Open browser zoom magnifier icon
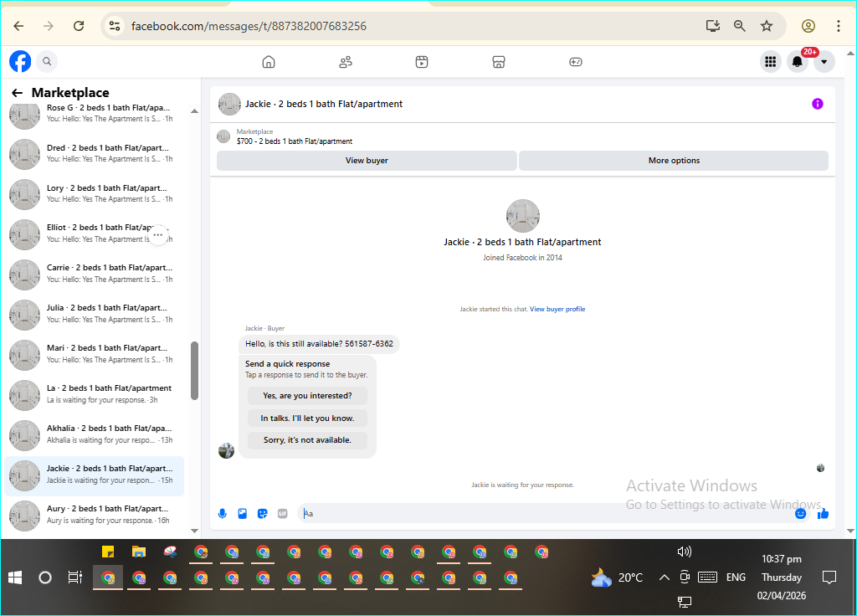Image resolution: width=857 pixels, height=616 pixels. click(x=740, y=26)
